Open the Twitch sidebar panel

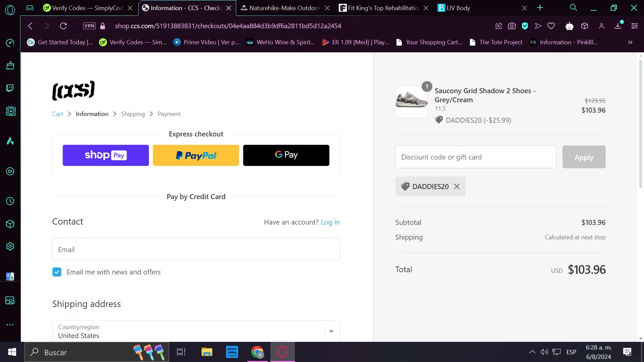point(10,88)
